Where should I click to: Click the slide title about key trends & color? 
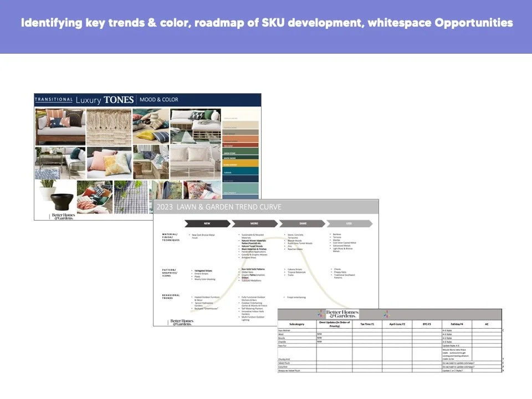coord(267,23)
